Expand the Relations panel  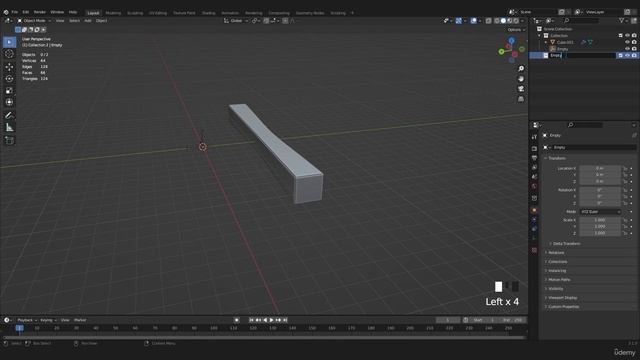556,253
